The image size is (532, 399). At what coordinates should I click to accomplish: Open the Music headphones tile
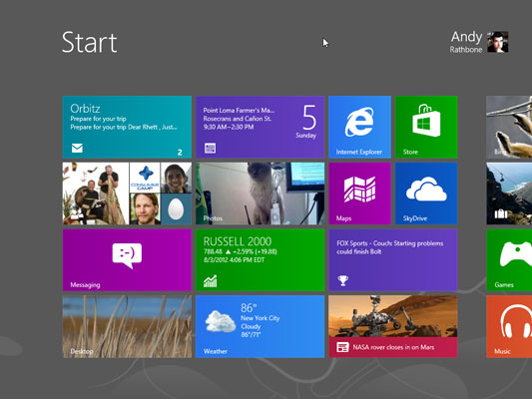pos(509,326)
